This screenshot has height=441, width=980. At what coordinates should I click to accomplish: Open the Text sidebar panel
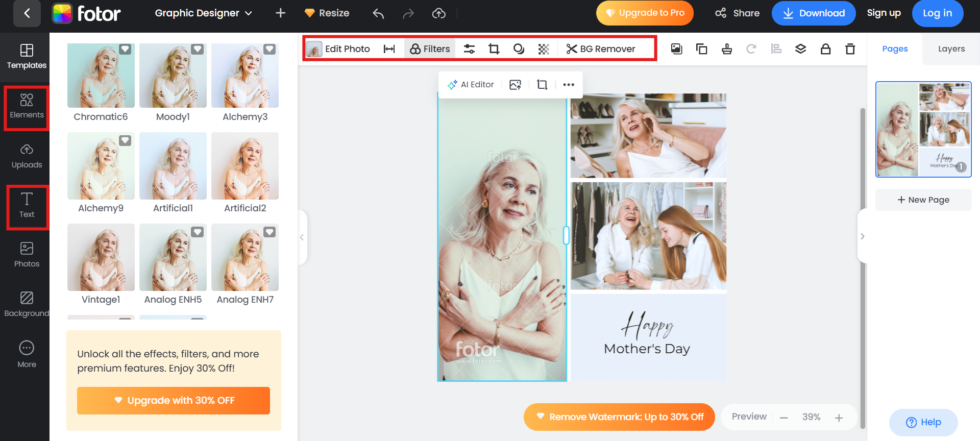click(x=27, y=206)
